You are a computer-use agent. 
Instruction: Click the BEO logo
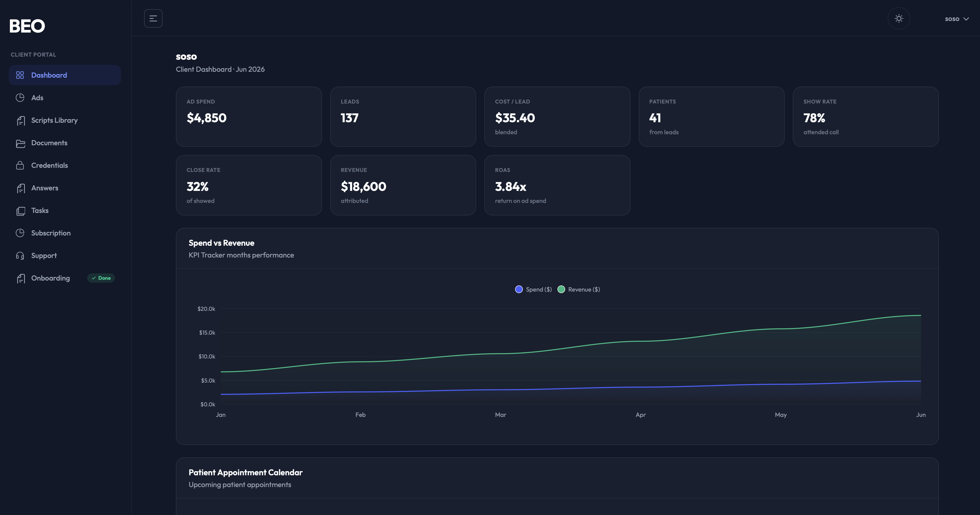pyautogui.click(x=27, y=26)
